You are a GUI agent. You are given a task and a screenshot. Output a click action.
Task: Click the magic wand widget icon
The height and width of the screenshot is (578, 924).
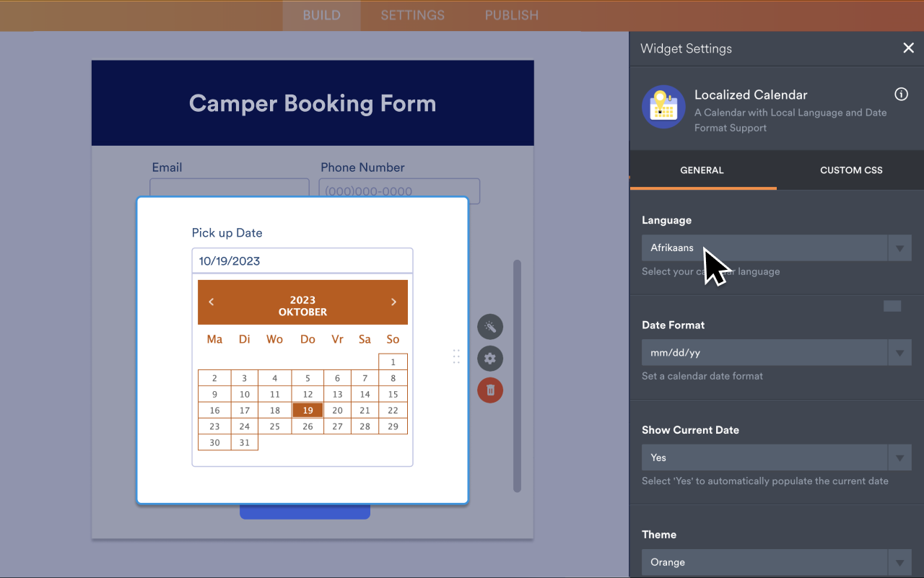pos(490,326)
